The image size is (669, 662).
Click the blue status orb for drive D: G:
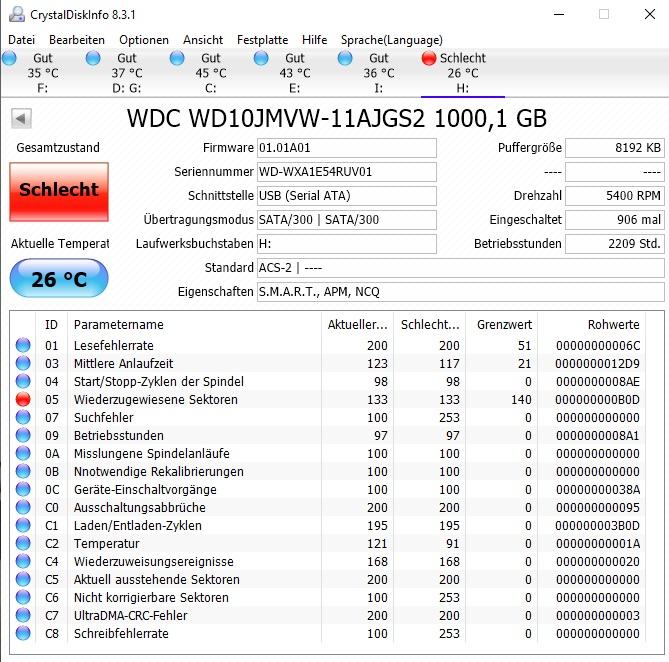click(93, 58)
